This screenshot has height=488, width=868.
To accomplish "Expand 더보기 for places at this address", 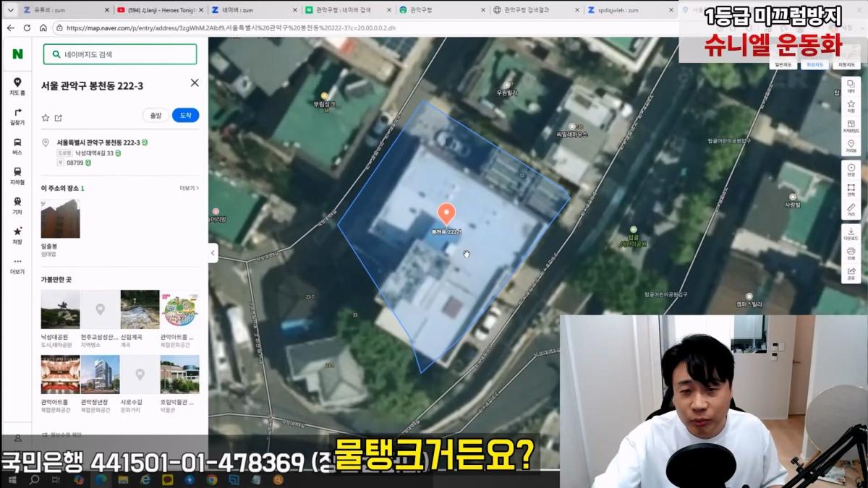I will (x=189, y=188).
